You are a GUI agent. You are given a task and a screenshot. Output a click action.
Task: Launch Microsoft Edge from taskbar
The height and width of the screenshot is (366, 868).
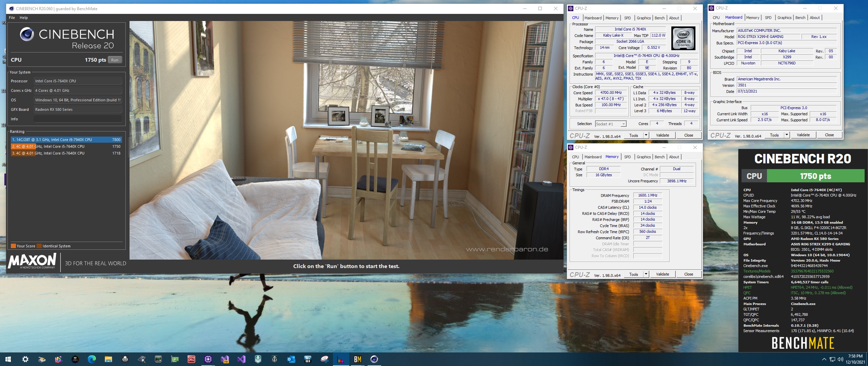point(92,359)
